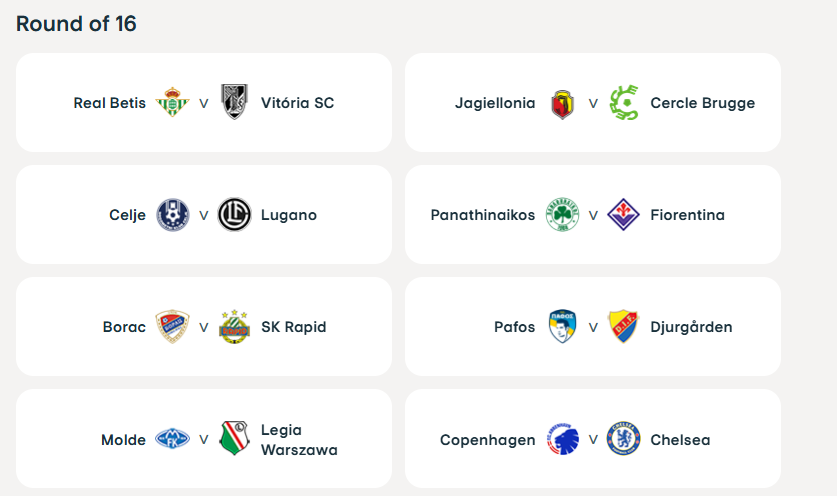
Task: Open the Celje blue round badge
Action: (x=172, y=215)
